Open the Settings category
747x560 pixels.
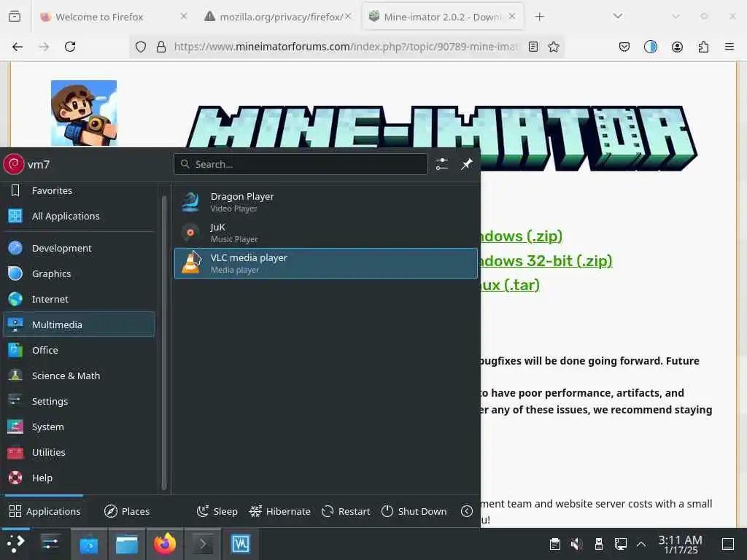coord(79,402)
